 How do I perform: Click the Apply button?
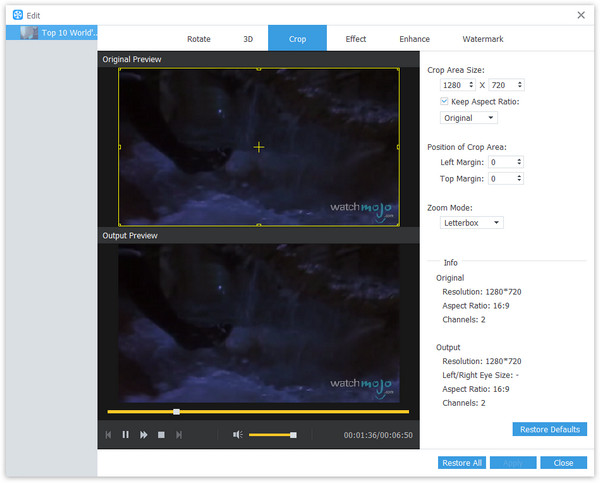513,463
